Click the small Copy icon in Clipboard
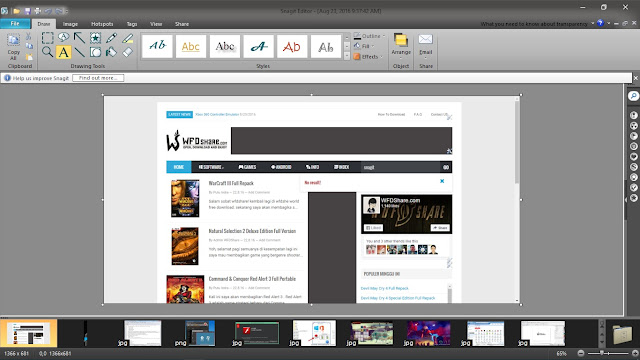This screenshot has width=640, height=360. click(x=29, y=47)
